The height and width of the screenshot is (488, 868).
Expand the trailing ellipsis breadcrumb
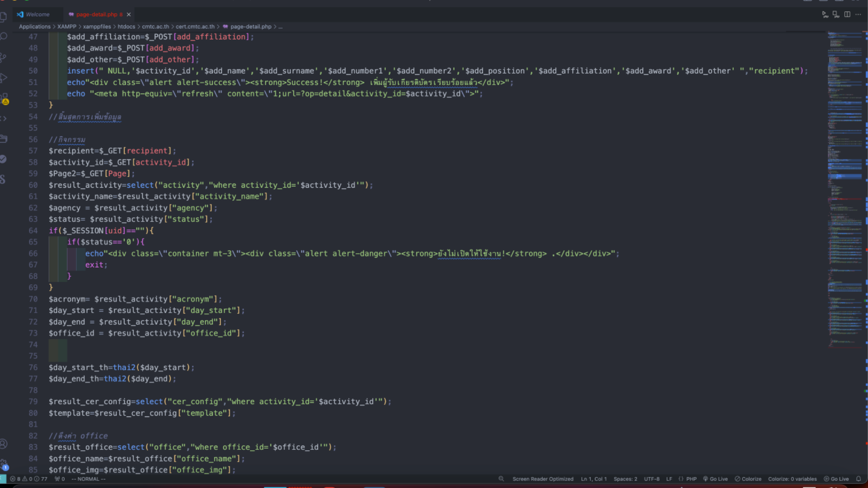(x=281, y=26)
